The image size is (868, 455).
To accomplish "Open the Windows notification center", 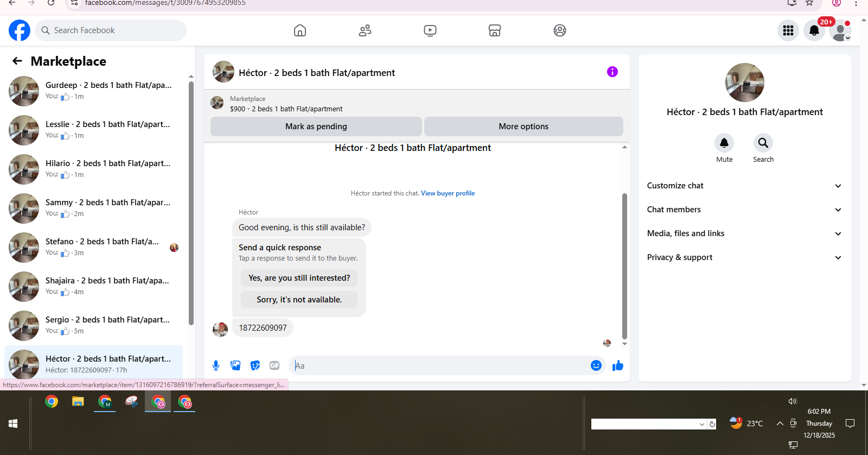I will click(850, 424).
